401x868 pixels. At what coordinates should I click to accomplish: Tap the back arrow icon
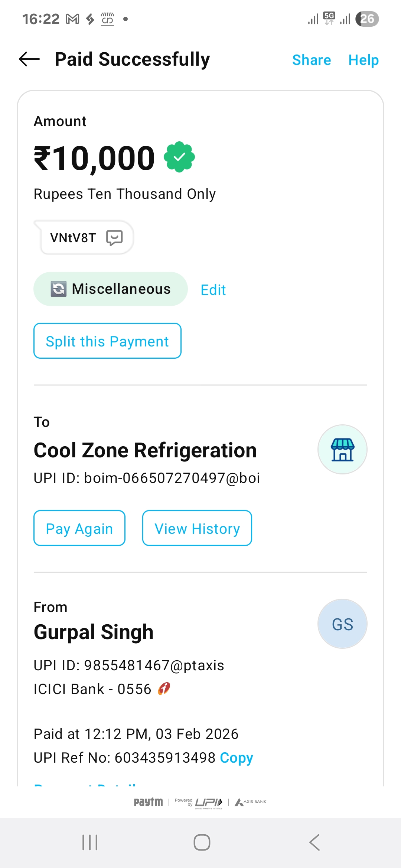29,59
